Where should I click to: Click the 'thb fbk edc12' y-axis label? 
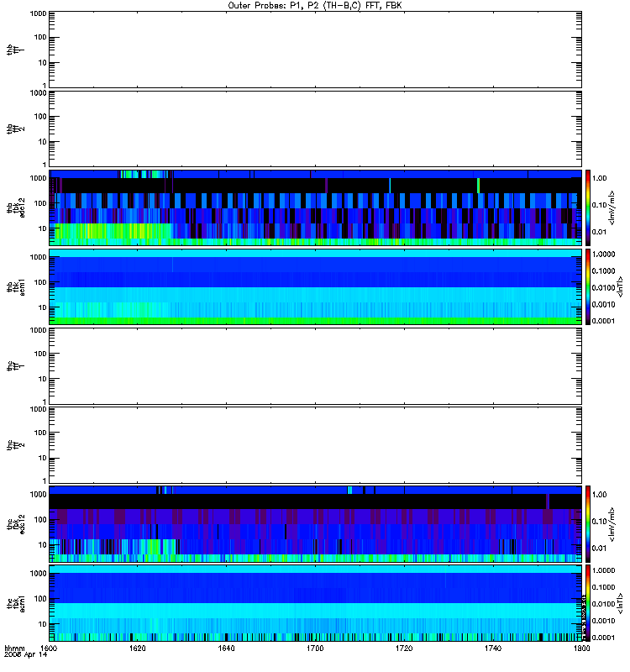[x=16, y=207]
